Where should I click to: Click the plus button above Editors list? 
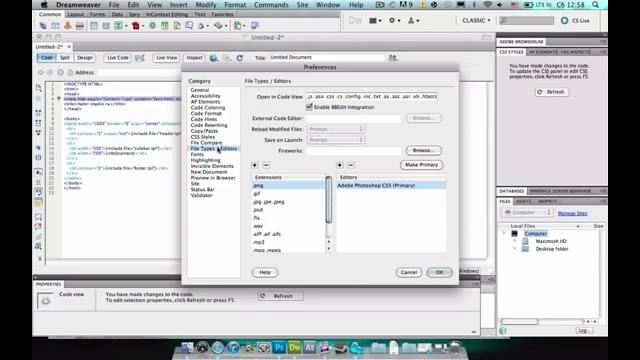tap(340, 165)
